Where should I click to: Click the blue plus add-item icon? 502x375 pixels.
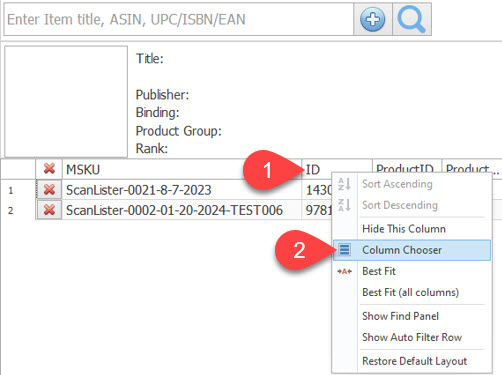[x=372, y=19]
